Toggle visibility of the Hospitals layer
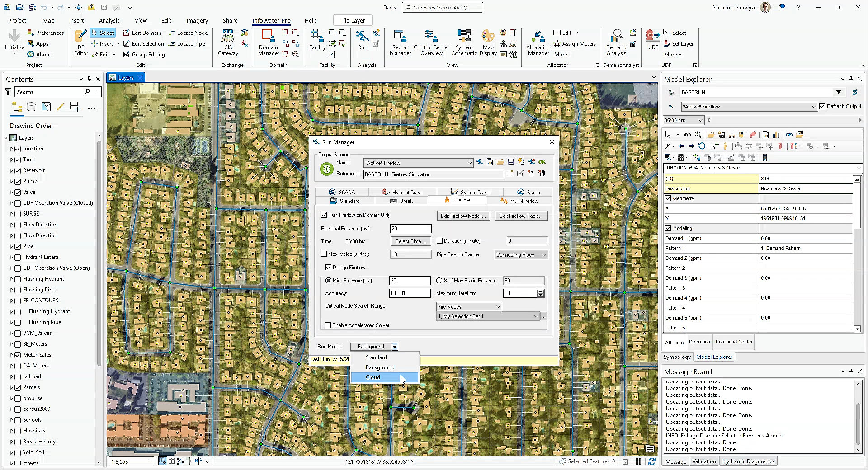The image size is (868, 470). coord(18,431)
